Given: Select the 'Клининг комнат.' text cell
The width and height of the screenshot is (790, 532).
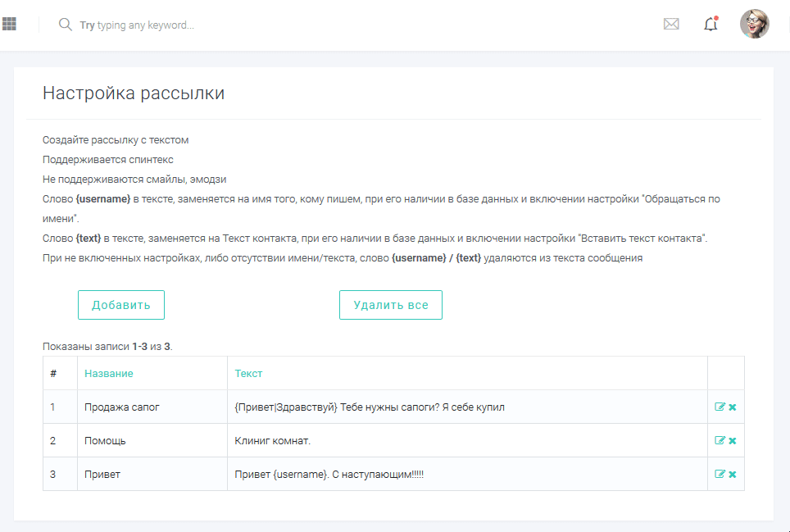Looking at the screenshot, I should coord(273,441).
